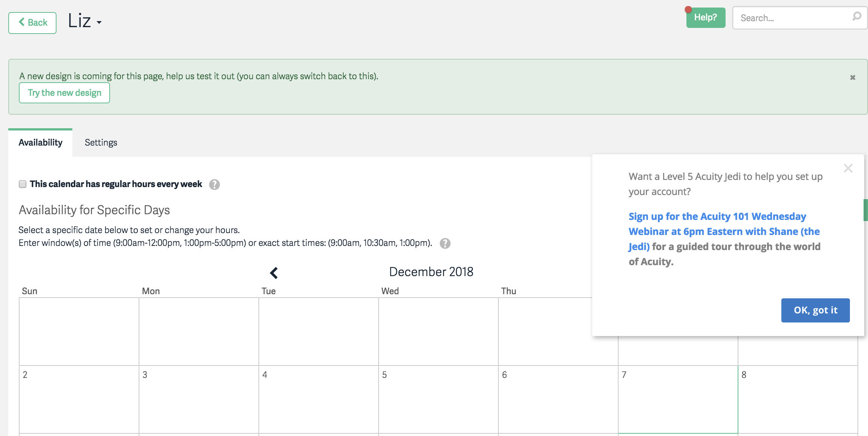Select December 6 on calendar
This screenshot has width=868, height=436.
click(x=558, y=399)
